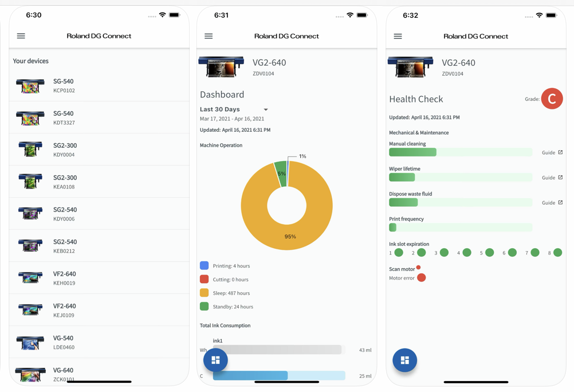The width and height of the screenshot is (574, 392).
Task: Click 'Scan motor' label
Action: pyautogui.click(x=402, y=269)
